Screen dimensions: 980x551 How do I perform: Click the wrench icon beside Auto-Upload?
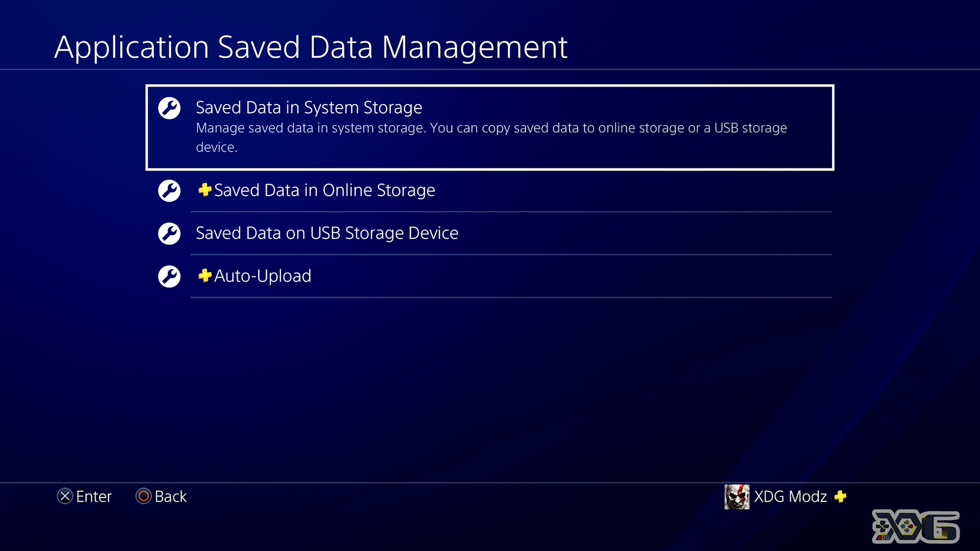pyautogui.click(x=169, y=277)
